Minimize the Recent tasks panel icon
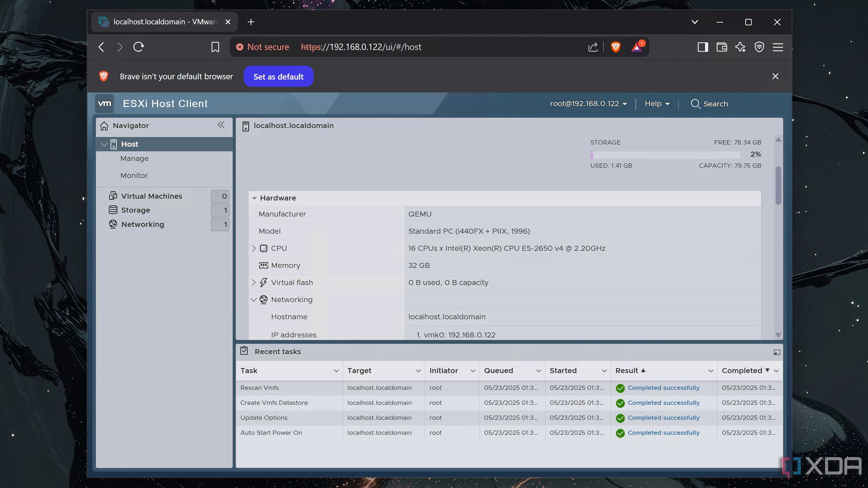The height and width of the screenshot is (488, 868). point(777,352)
